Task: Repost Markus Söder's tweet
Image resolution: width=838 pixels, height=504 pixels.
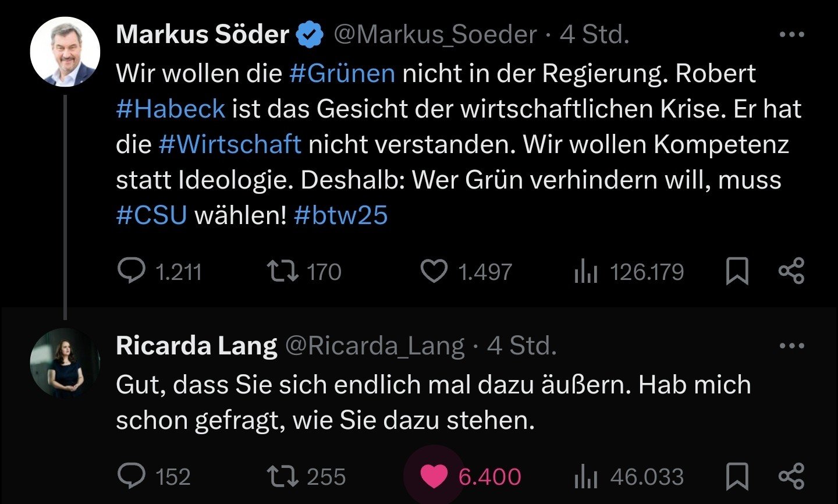Action: tap(283, 271)
